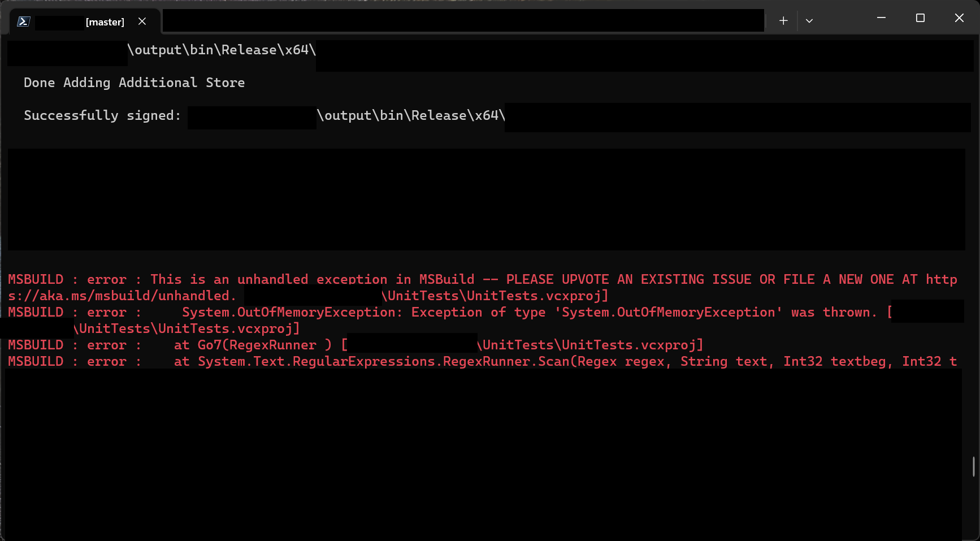Click the RegexRunner.Scan stack trace line
The width and height of the screenshot is (980, 541).
tap(396, 361)
